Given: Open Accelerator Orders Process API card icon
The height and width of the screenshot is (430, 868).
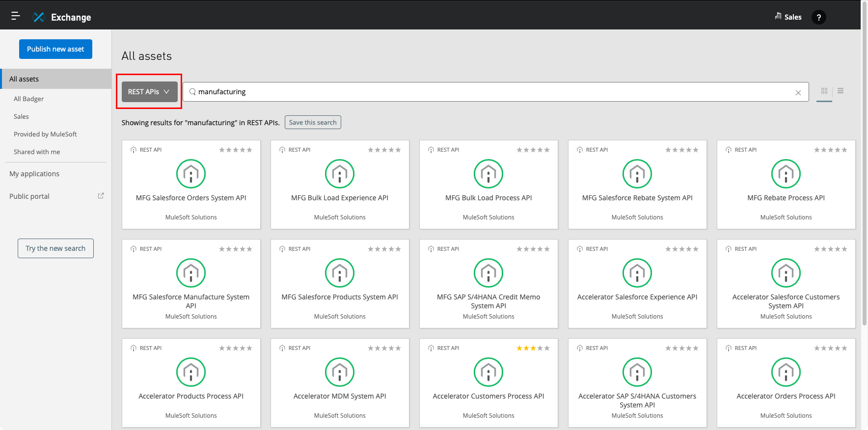Looking at the screenshot, I should [x=786, y=372].
